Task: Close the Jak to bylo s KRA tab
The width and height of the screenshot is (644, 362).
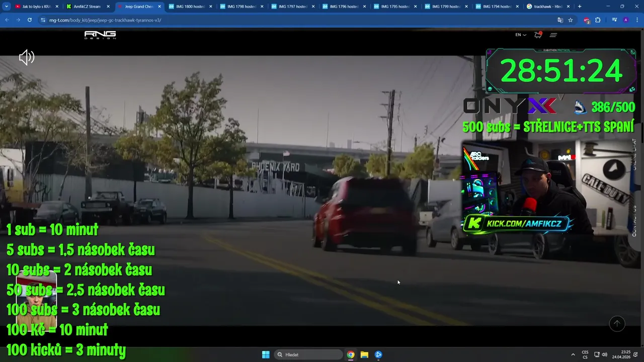Action: point(57,7)
